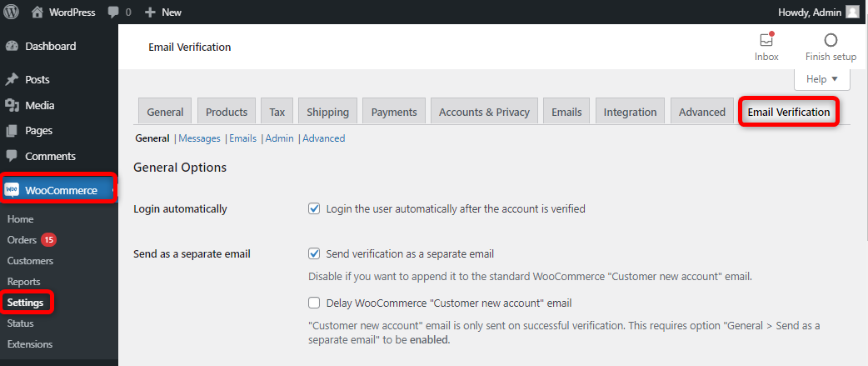
Task: Click the Send as a separate email label
Action: tap(192, 254)
